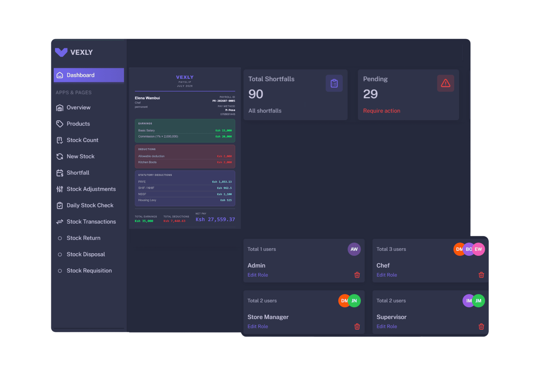Click the JM avatar in Supervisor card

(x=478, y=301)
